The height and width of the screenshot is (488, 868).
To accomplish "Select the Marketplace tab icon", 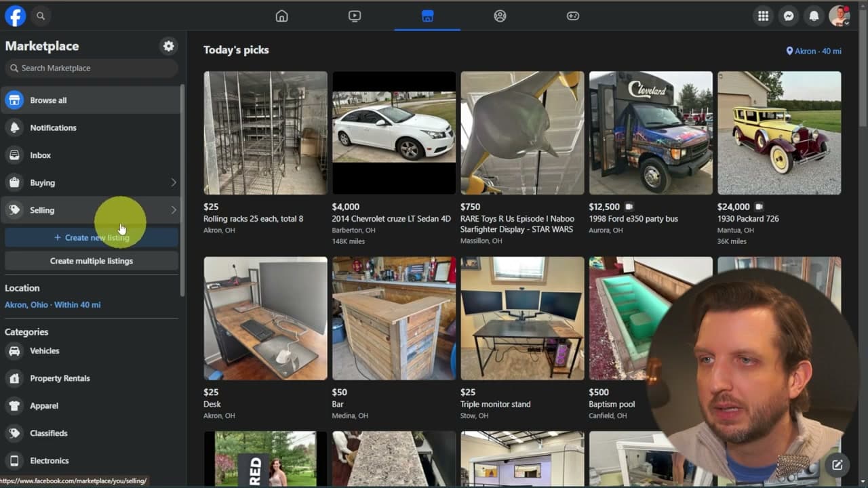I will coord(427,16).
